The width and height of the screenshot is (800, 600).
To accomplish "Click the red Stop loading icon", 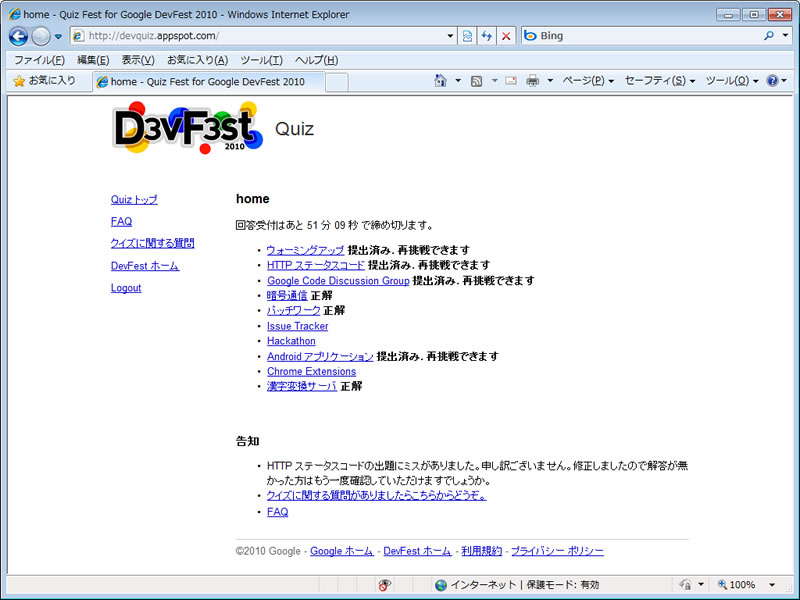I will coord(506,36).
